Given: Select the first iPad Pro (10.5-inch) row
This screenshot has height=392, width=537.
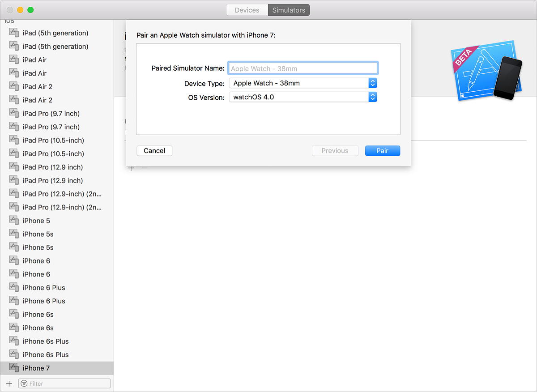Looking at the screenshot, I should click(x=57, y=140).
